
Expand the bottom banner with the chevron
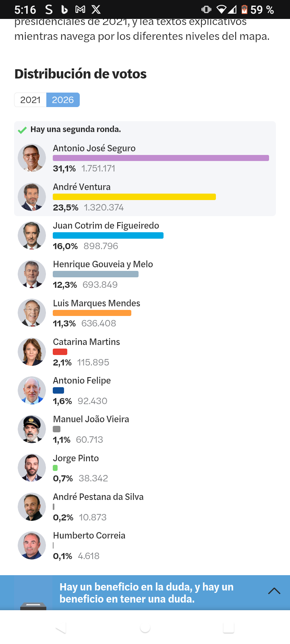point(274,591)
